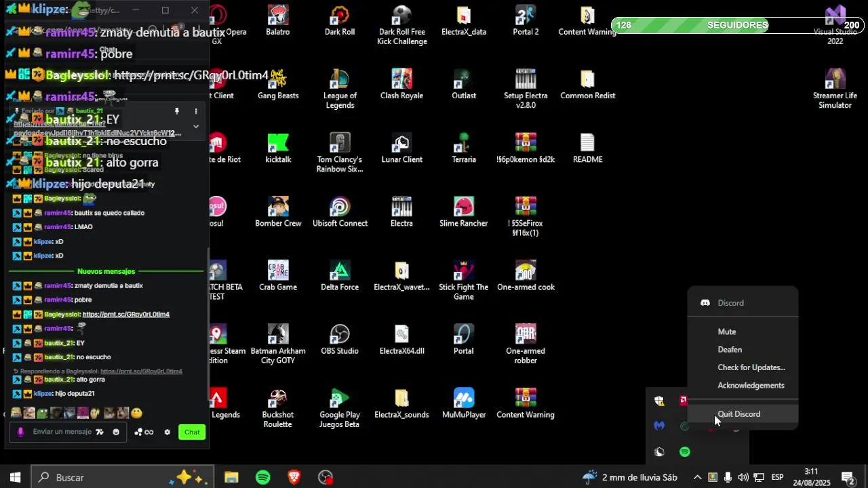Viewport: 868px width, 488px height.
Task: Choose Quit Discord from the tray menu
Action: pyautogui.click(x=743, y=414)
